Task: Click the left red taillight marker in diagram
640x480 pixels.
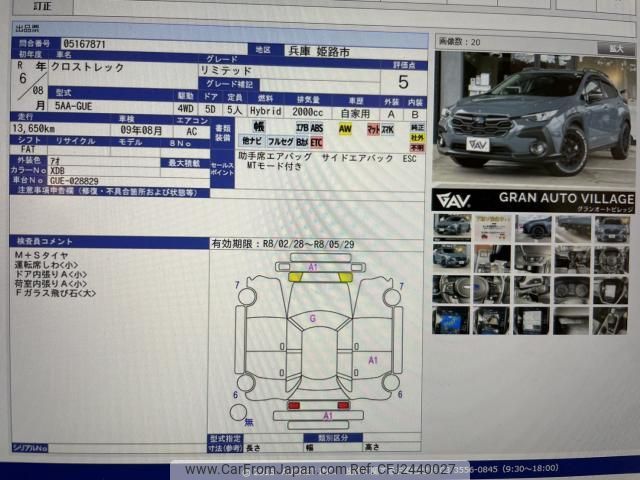Action: pyautogui.click(x=294, y=405)
